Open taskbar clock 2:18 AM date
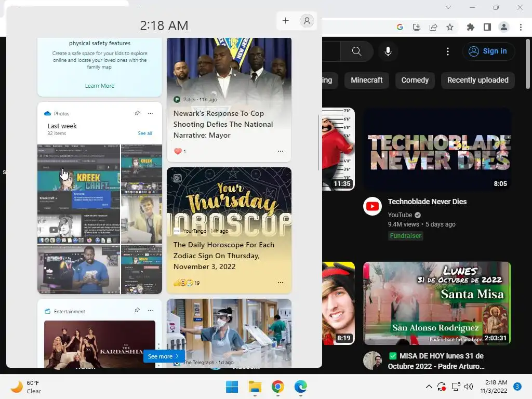This screenshot has height=399, width=532. [494, 387]
